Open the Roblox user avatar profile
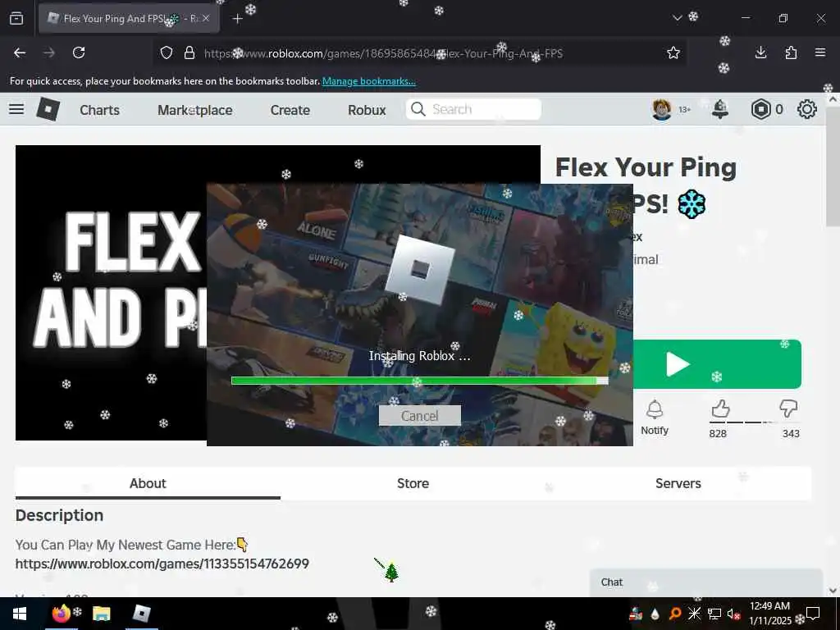The width and height of the screenshot is (840, 630). click(x=662, y=109)
